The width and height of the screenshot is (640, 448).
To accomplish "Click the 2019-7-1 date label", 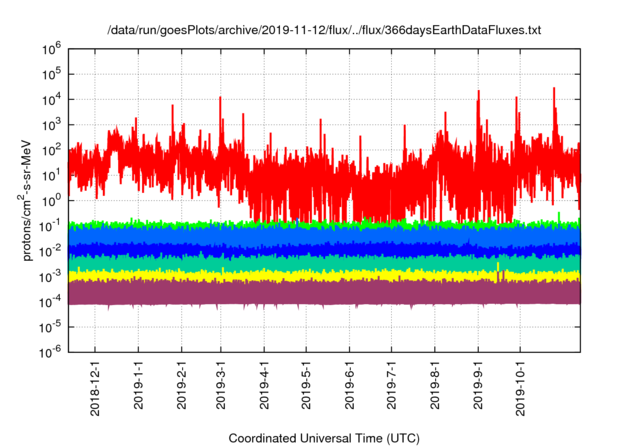I will 391,385.
